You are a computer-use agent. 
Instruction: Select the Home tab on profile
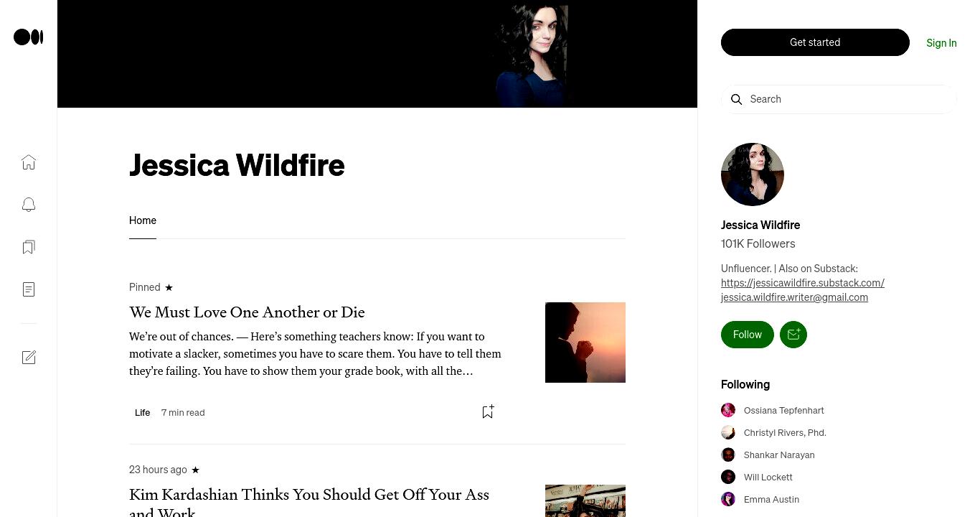pyautogui.click(x=143, y=220)
